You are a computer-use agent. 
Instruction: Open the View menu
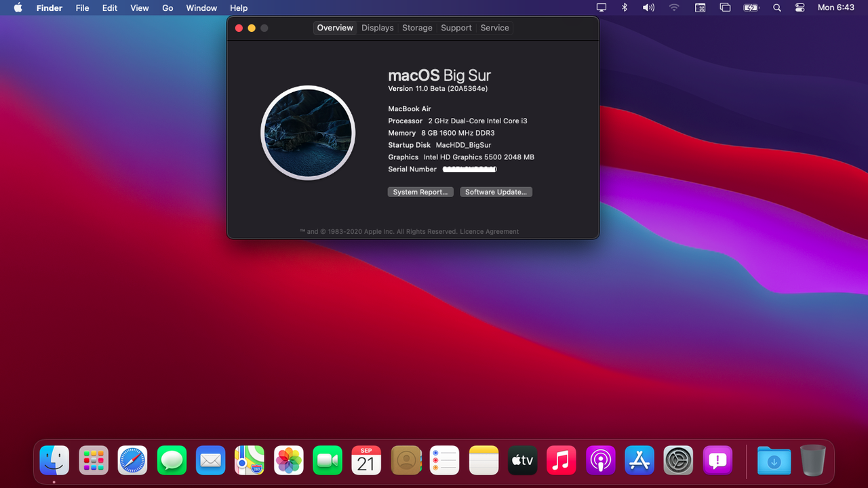pos(140,7)
